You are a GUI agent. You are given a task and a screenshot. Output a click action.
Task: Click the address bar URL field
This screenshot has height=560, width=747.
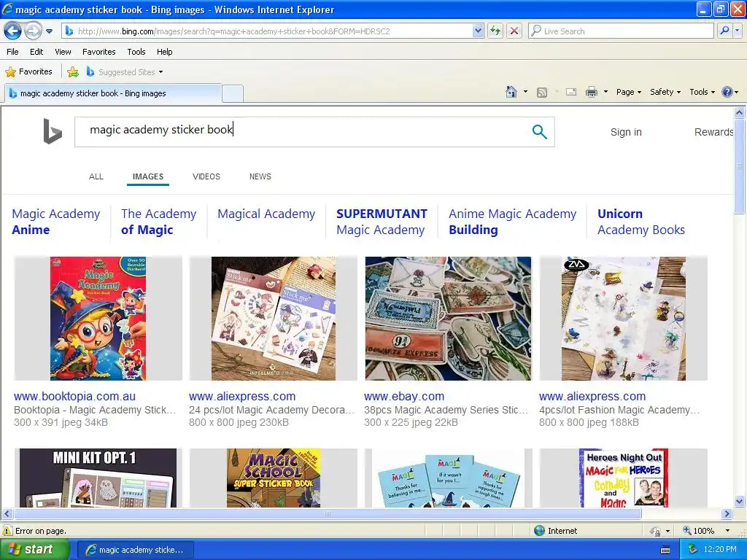coord(267,31)
